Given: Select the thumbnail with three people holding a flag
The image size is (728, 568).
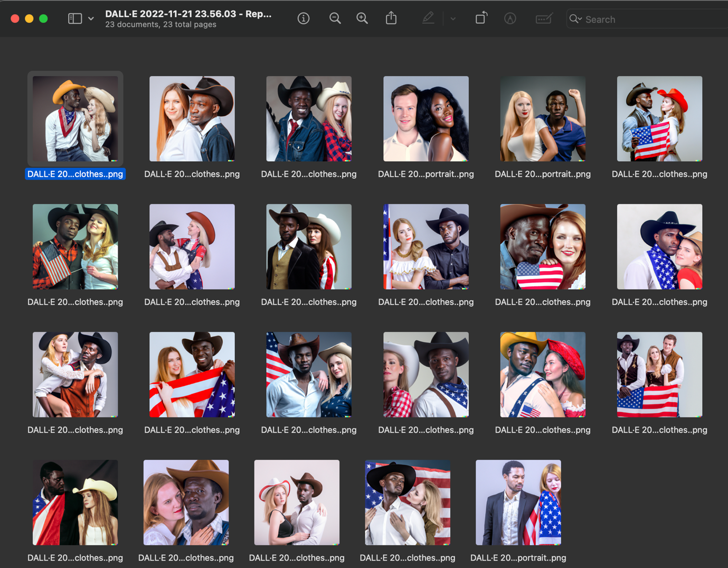Looking at the screenshot, I should coord(659,374).
